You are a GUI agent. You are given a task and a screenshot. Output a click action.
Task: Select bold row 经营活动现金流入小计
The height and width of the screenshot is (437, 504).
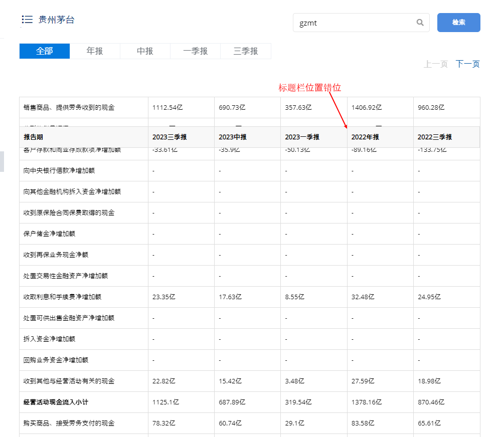click(x=56, y=402)
